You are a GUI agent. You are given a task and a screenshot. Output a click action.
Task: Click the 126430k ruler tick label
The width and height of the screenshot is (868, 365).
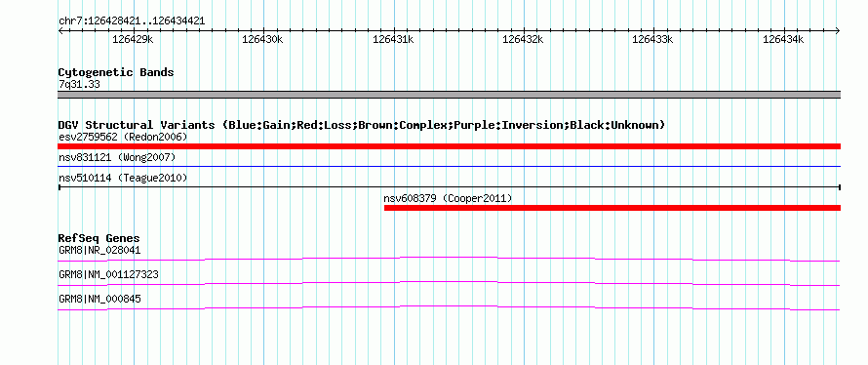[x=263, y=39]
